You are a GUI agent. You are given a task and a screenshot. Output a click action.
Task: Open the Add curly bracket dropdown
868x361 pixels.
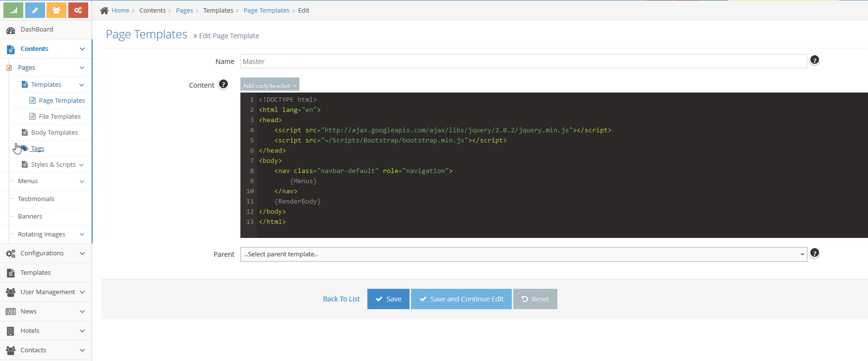coord(269,85)
